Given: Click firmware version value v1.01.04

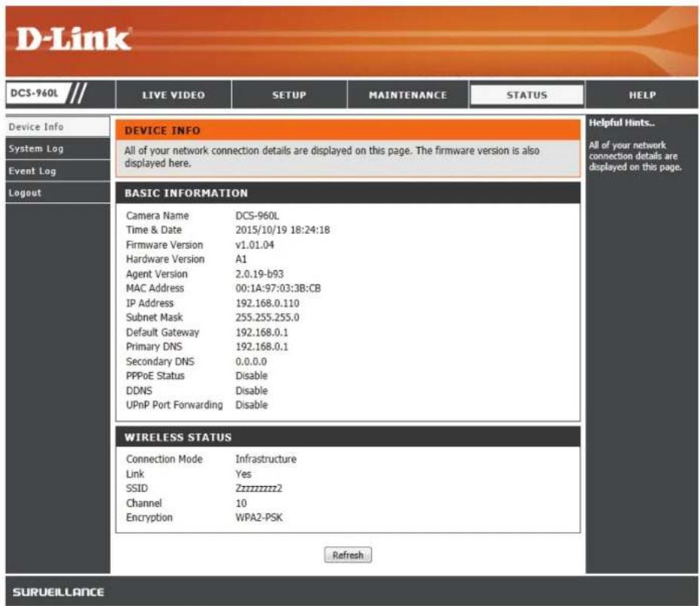Looking at the screenshot, I should (254, 245).
